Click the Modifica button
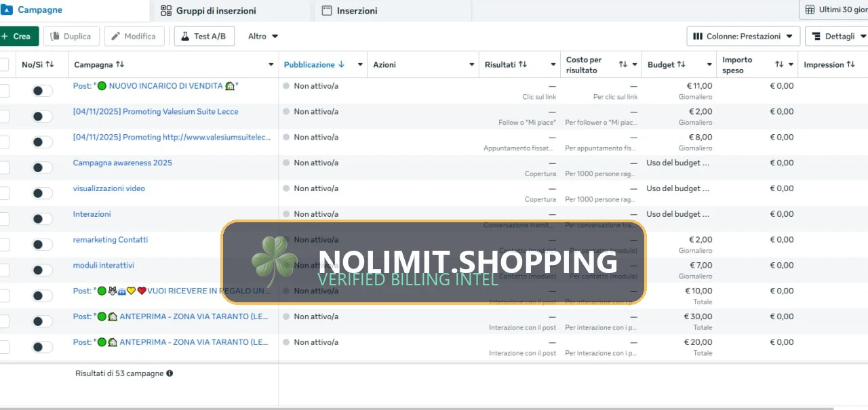The width and height of the screenshot is (868, 410). click(134, 37)
